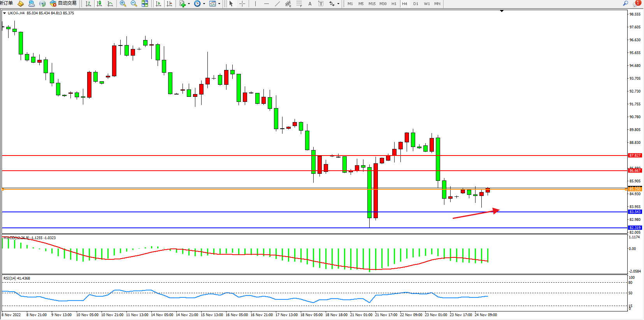Toggle candlestick chart mode
This screenshot has width=644, height=320.
point(99,3)
